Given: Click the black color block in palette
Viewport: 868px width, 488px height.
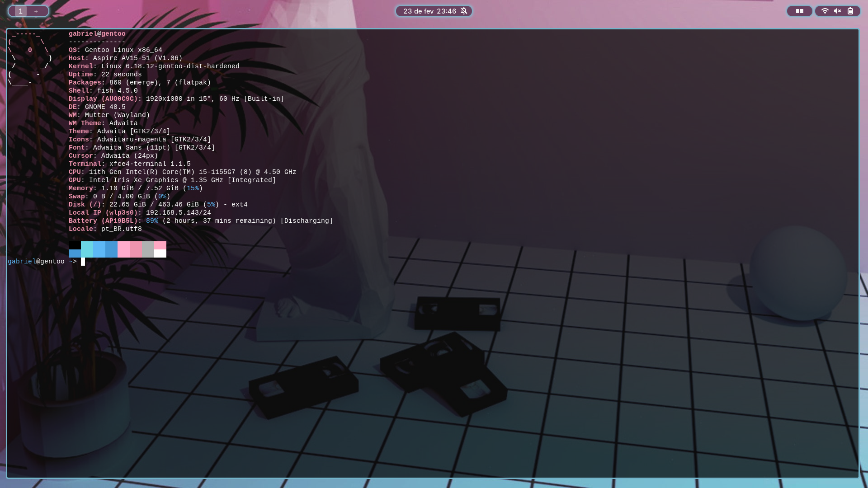Looking at the screenshot, I should 75,245.
